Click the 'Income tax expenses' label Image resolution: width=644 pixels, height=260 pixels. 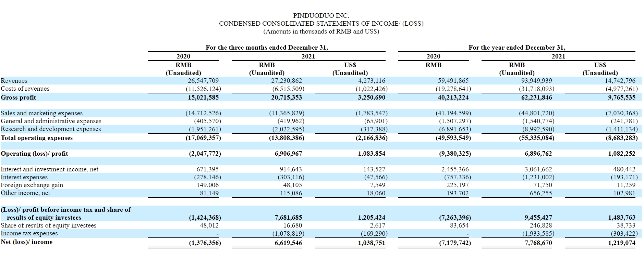click(x=29, y=233)
